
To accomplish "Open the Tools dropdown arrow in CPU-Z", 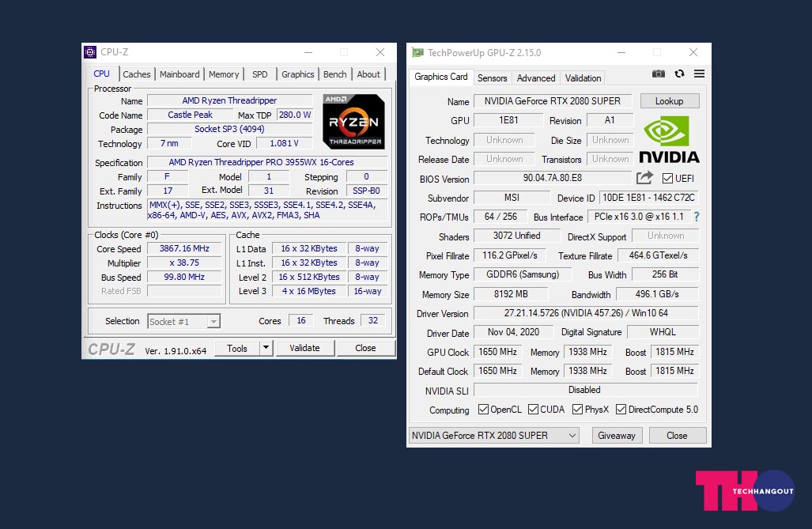I will [x=266, y=348].
